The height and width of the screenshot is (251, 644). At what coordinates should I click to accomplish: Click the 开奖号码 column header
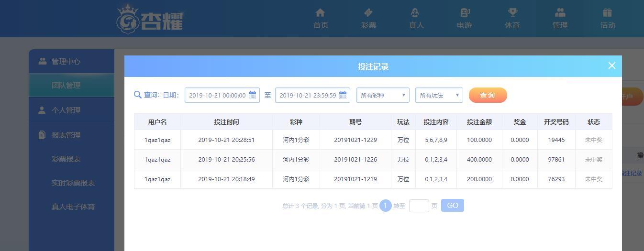556,122
